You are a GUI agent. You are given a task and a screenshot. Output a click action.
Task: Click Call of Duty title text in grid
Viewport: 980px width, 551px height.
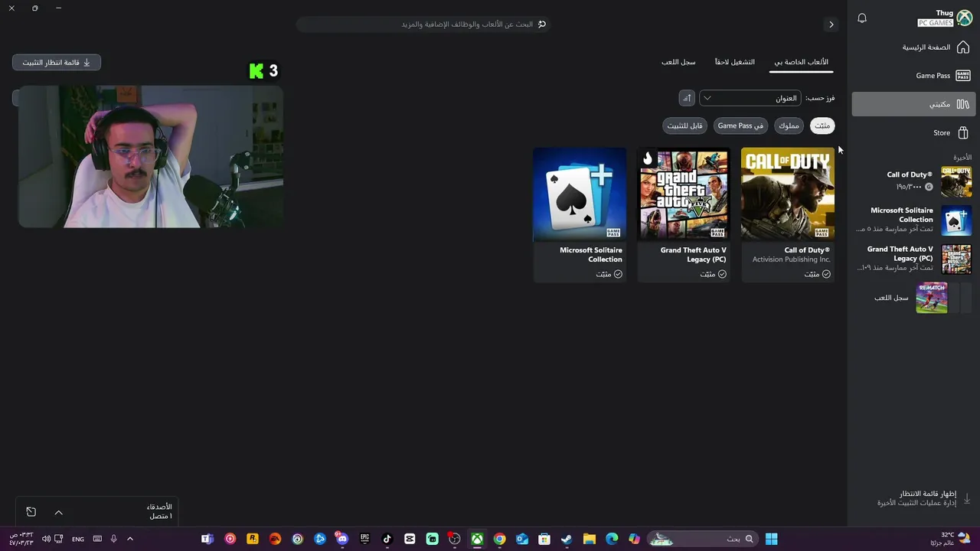click(x=807, y=250)
